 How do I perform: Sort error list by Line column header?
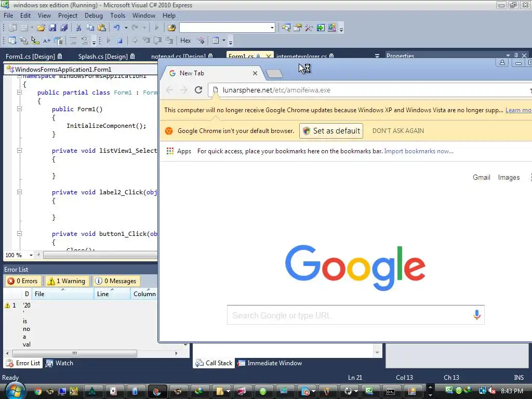(x=112, y=294)
